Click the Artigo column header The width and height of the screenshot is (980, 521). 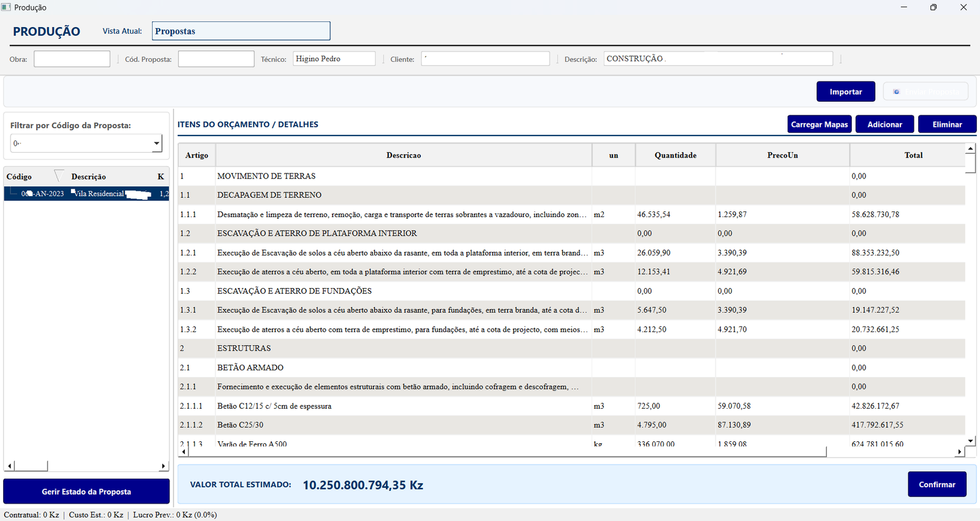[x=197, y=155]
